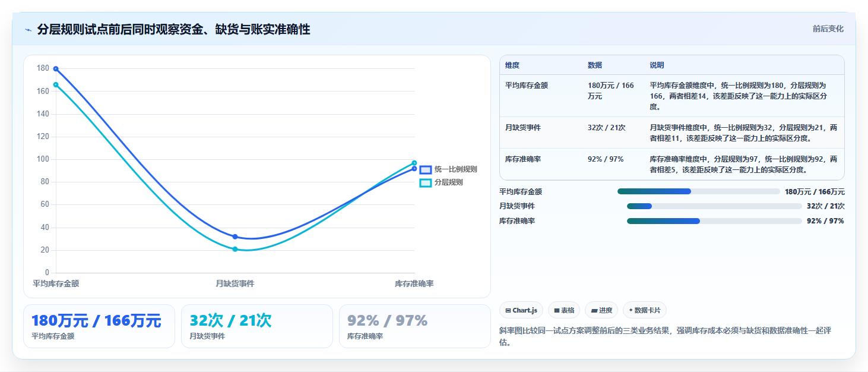Click the Chart.js tag chip

coord(521,310)
